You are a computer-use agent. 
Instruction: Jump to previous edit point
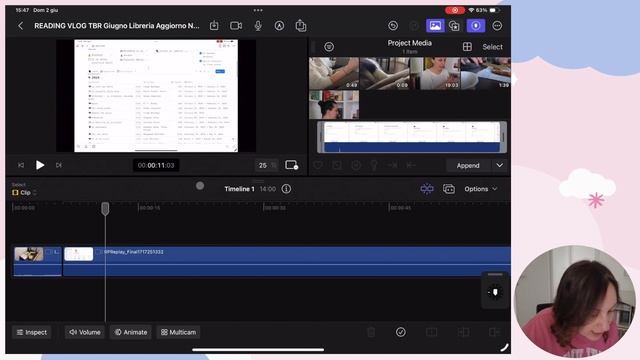click(x=21, y=165)
